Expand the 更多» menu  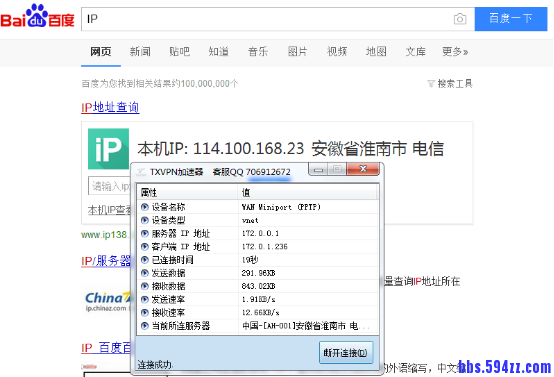tap(455, 52)
